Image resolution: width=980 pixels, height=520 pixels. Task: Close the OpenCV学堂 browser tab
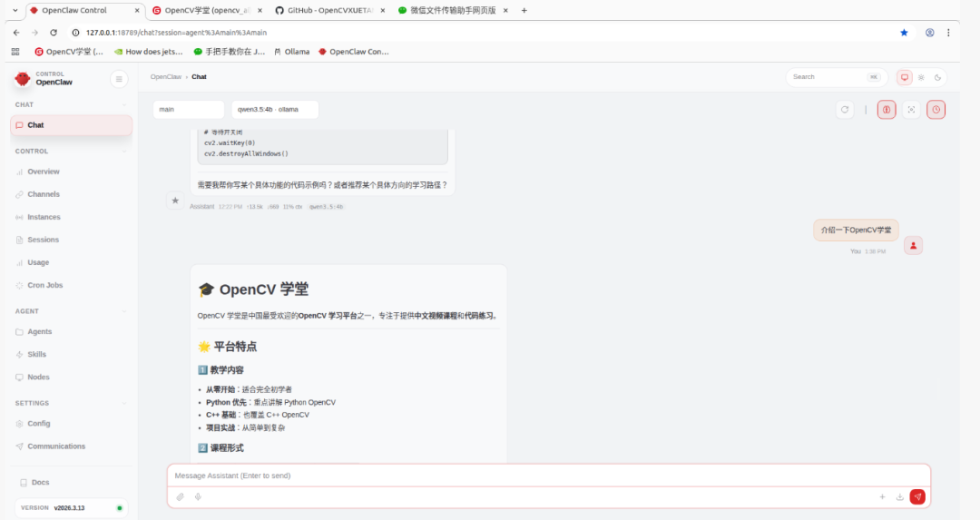(260, 11)
